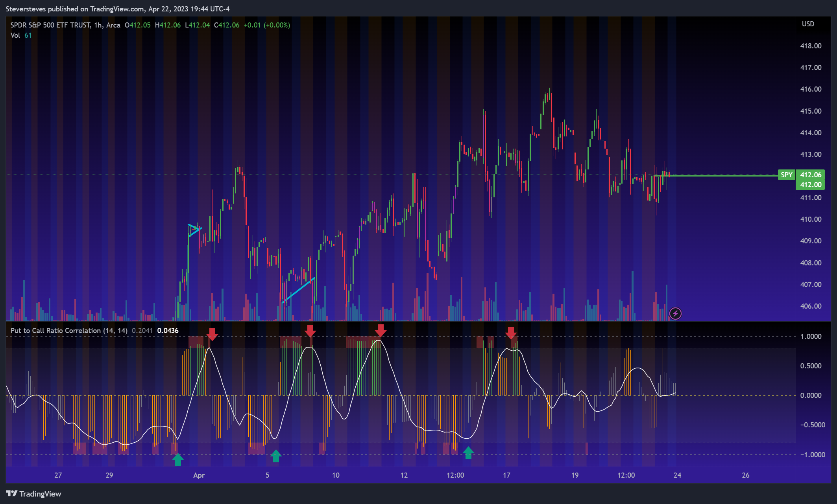
Task: Click the '27' label on the time axis
Action: 58,475
